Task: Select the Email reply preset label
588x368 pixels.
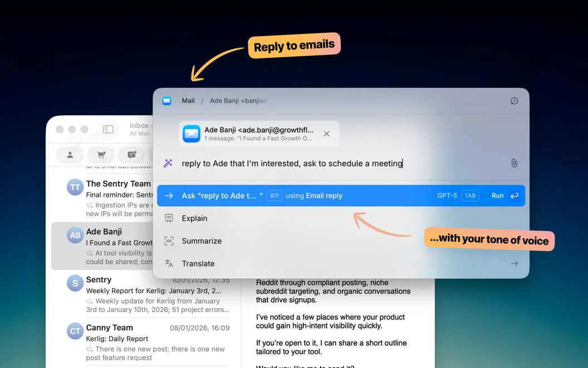Action: (324, 196)
